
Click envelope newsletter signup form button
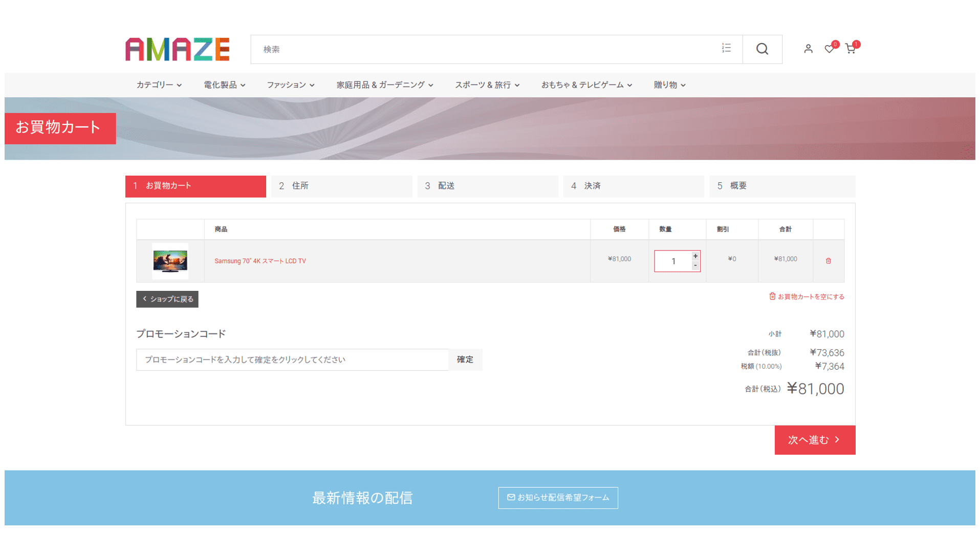point(558,498)
